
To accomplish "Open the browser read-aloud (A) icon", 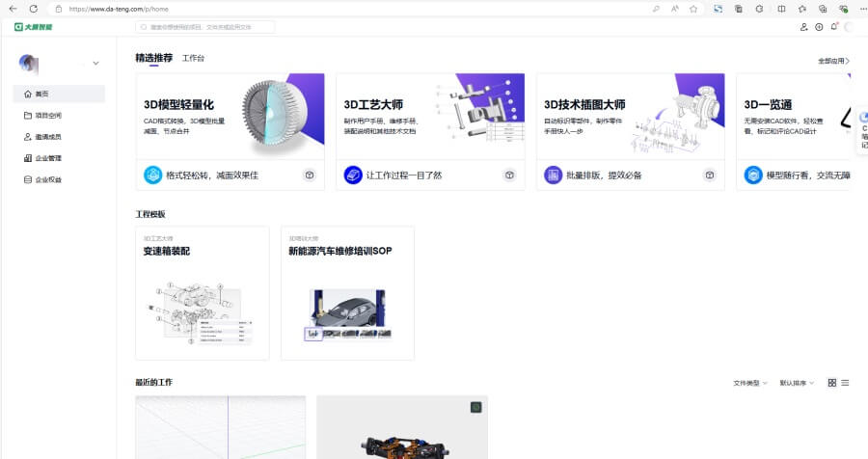I will [674, 9].
